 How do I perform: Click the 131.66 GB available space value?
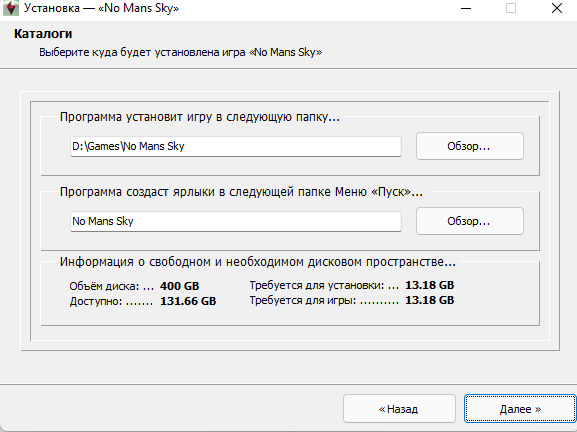[188, 301]
